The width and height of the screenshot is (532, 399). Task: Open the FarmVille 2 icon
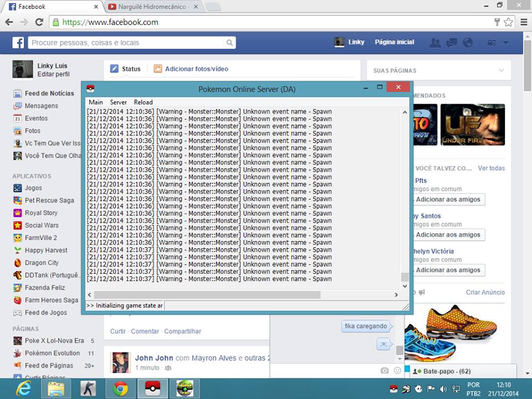pos(17,238)
